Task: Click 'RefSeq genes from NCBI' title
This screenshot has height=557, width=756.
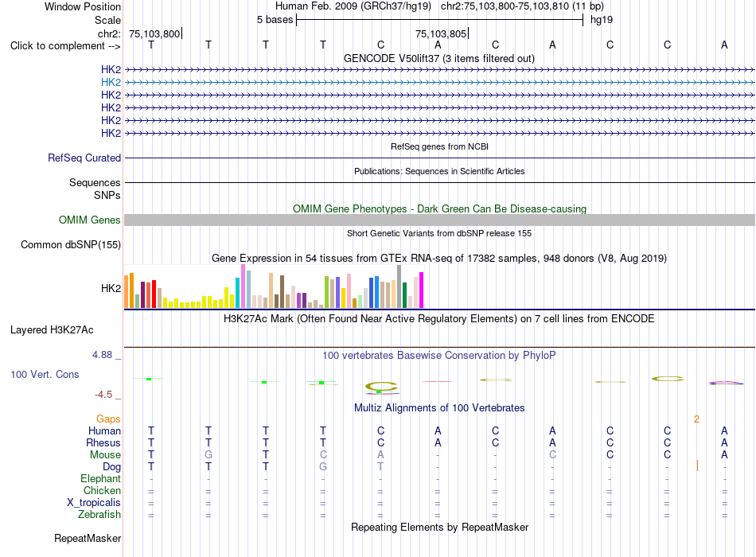Action: (440, 146)
